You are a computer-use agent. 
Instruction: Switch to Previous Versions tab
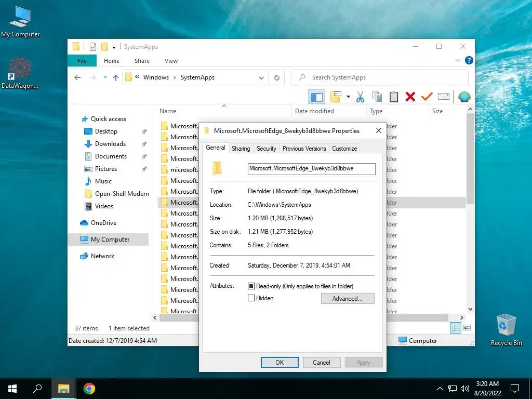click(304, 149)
